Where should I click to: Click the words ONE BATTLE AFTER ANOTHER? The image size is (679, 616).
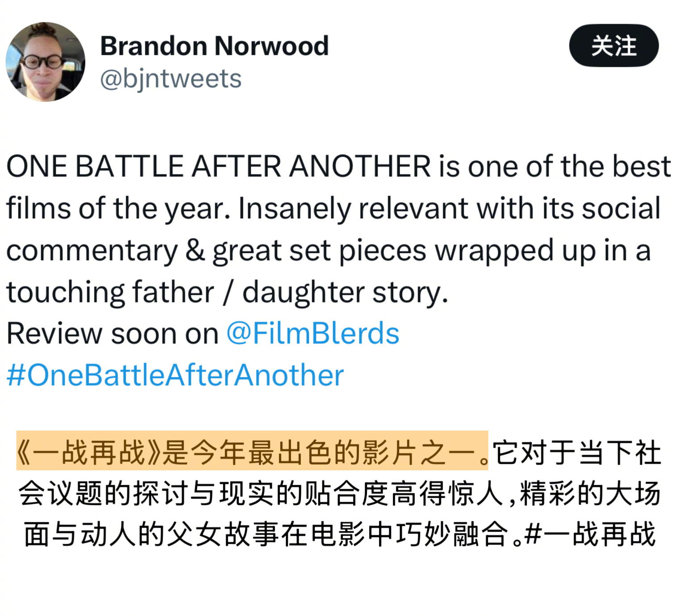tap(218, 166)
